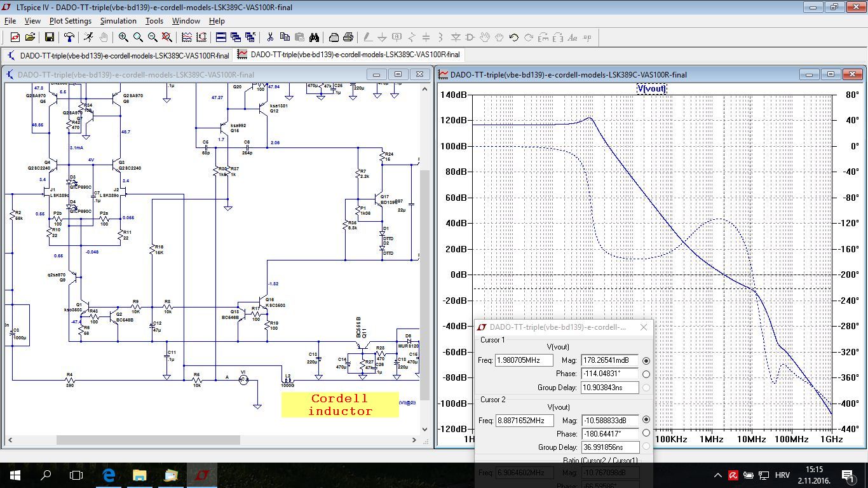868x488 pixels.
Task: Open the Windows Start menu
Action: click(15, 475)
